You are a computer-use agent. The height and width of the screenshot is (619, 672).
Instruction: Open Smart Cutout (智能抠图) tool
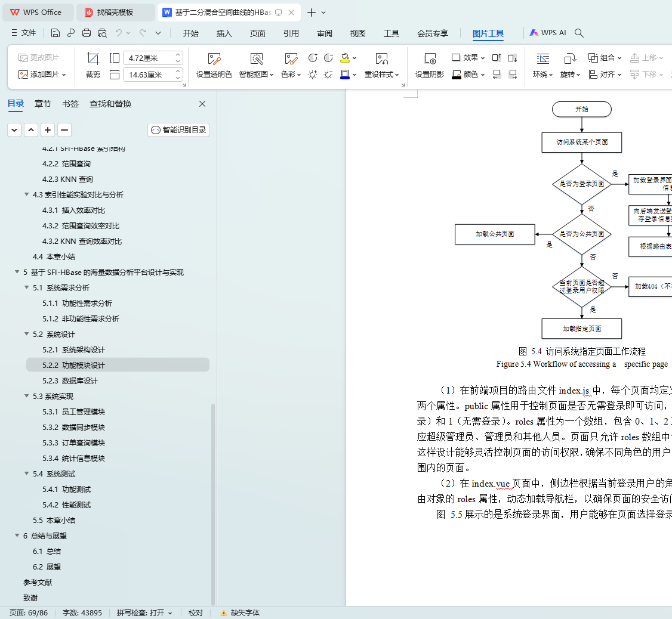point(256,65)
